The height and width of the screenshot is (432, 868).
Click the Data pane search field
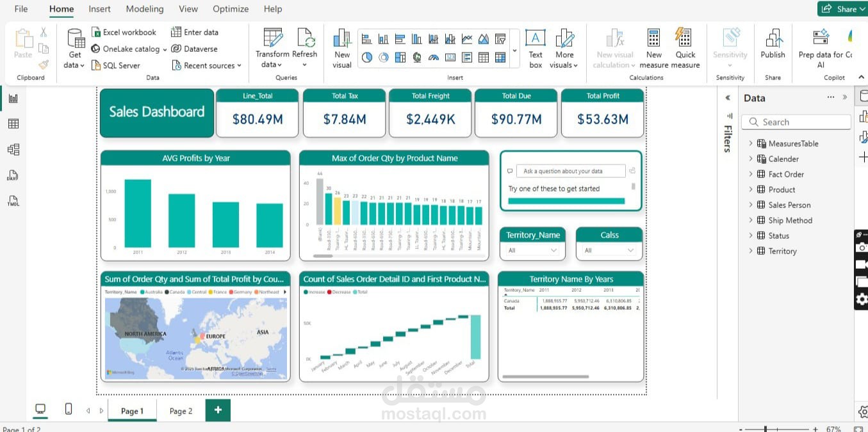pyautogui.click(x=796, y=122)
